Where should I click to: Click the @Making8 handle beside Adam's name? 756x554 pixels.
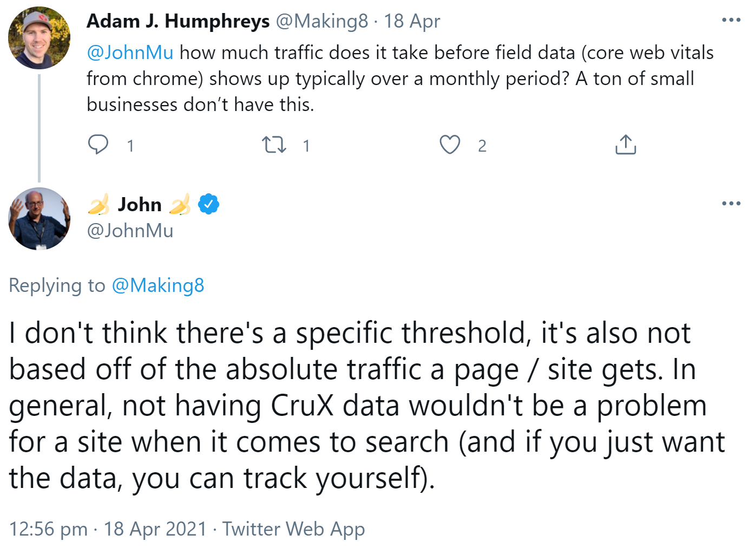(322, 21)
